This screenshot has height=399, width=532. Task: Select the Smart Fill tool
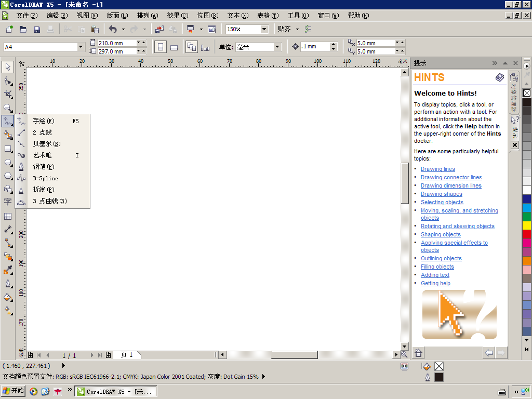[8, 135]
